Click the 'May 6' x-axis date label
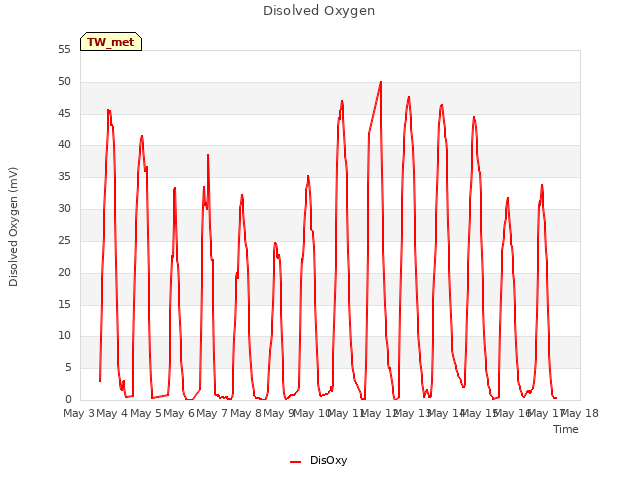This screenshot has width=640, height=480. (x=179, y=413)
